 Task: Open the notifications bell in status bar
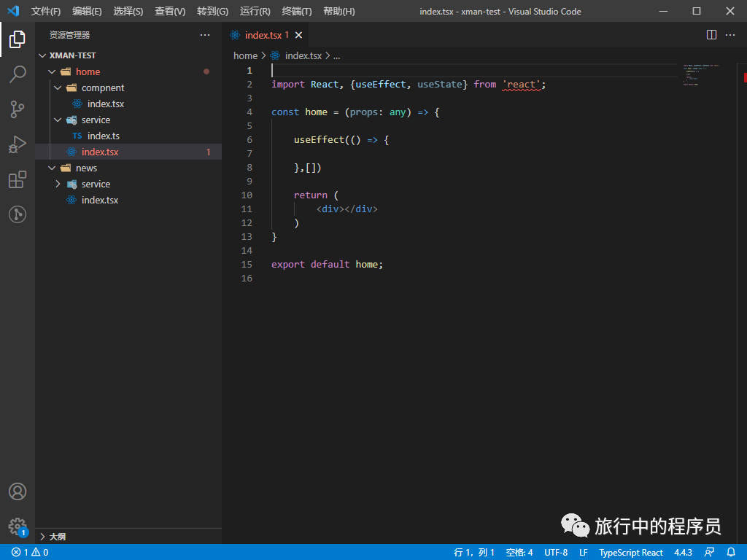point(731,553)
